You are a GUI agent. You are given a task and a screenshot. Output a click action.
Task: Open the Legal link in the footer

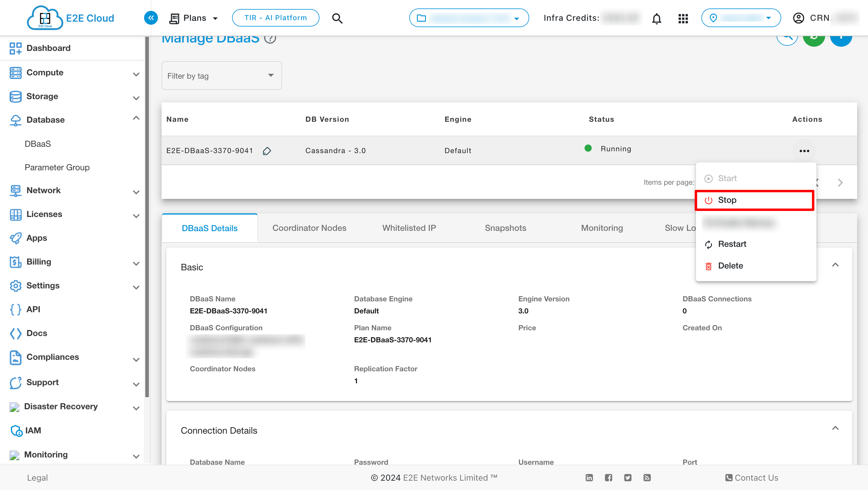[37, 478]
